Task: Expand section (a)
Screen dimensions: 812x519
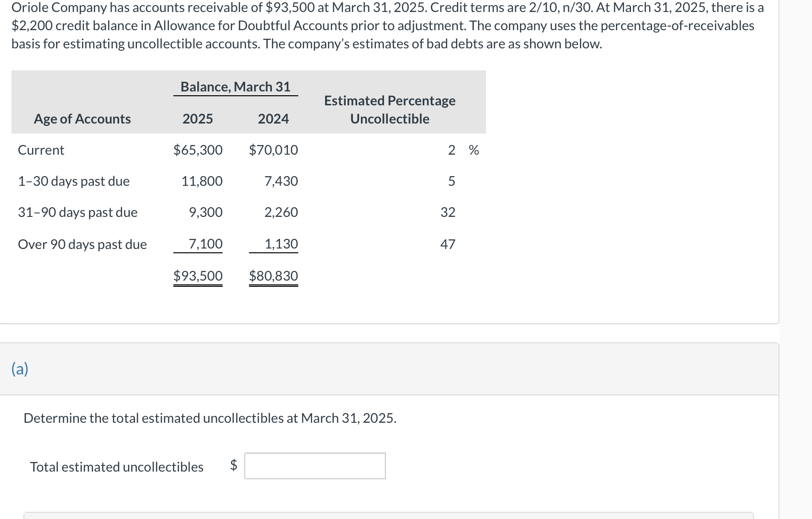Action: click(20, 369)
